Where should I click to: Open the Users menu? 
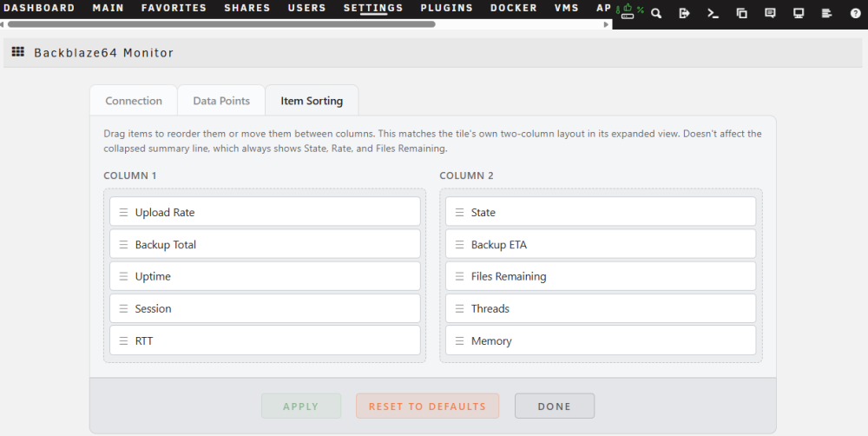(306, 8)
